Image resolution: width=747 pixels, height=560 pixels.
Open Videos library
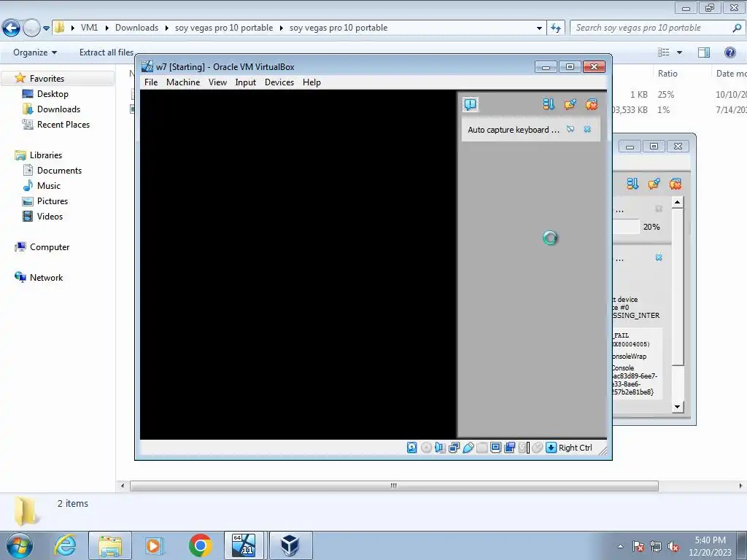50,216
